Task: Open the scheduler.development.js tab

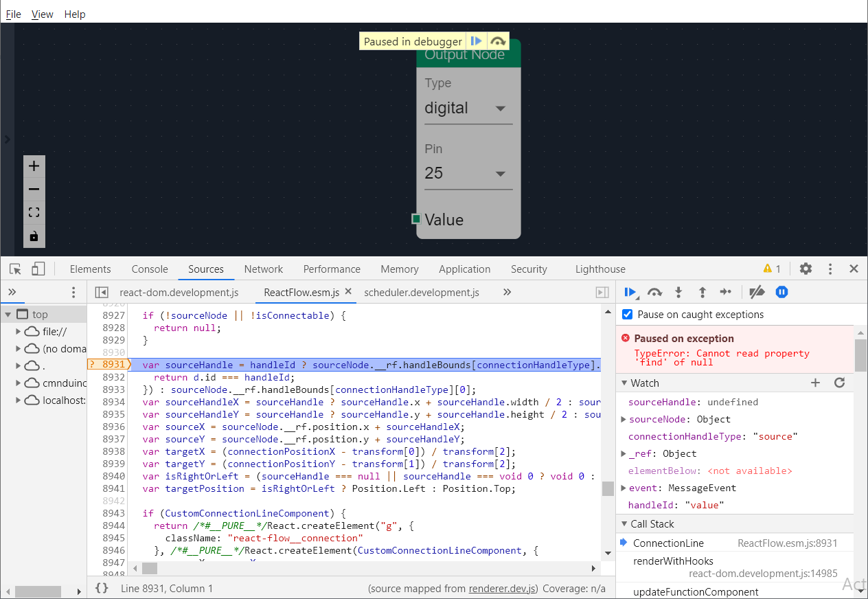Action: (421, 291)
